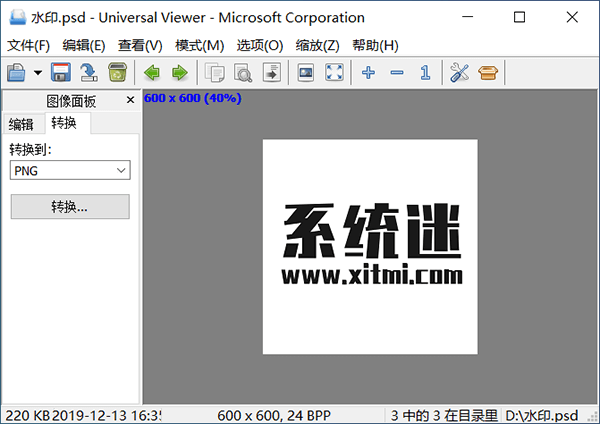Click the 220 KB status bar entry

tap(28, 416)
